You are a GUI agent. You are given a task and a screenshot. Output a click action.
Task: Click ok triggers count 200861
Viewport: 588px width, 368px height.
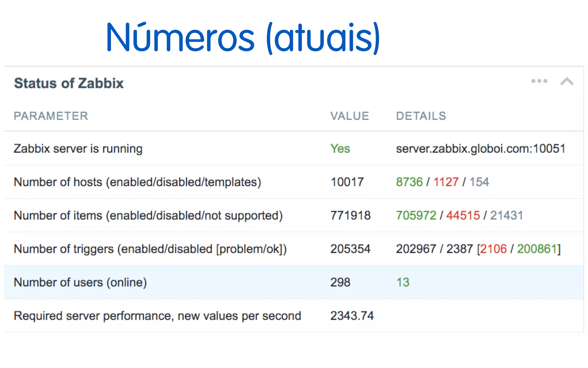coord(537,249)
